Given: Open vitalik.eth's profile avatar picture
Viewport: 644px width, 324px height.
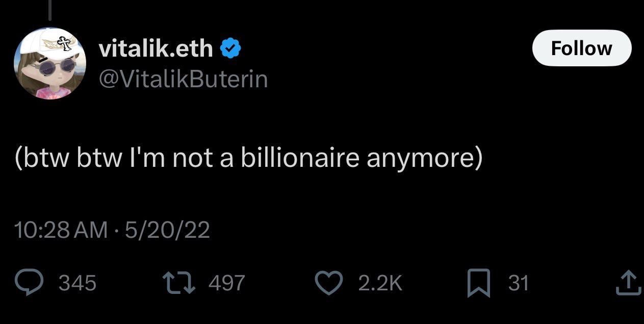Looking at the screenshot, I should point(49,63).
